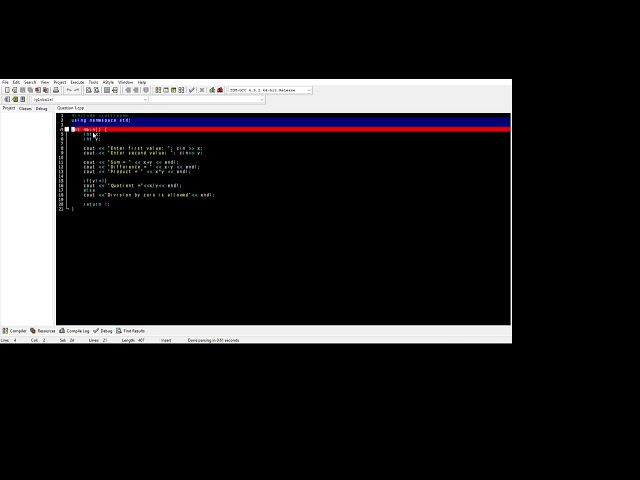The image size is (640, 480).
Task: Click the Goto bookmarks icon on second toolbar row
Action: pos(22,99)
